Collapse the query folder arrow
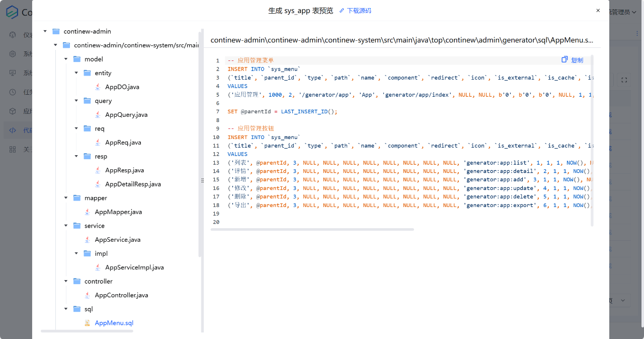 [76, 101]
